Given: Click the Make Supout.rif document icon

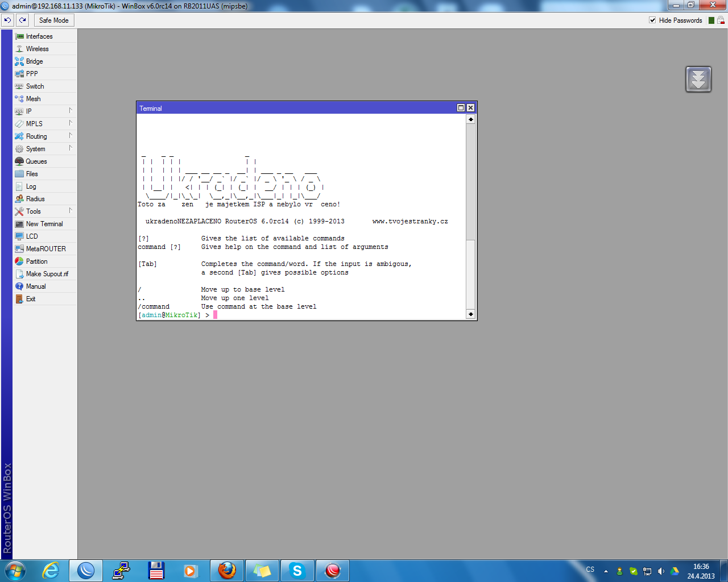Looking at the screenshot, I should (x=19, y=274).
